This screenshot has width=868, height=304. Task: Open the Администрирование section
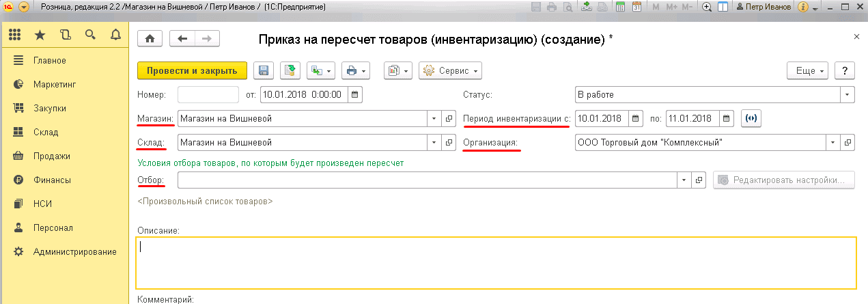(74, 251)
